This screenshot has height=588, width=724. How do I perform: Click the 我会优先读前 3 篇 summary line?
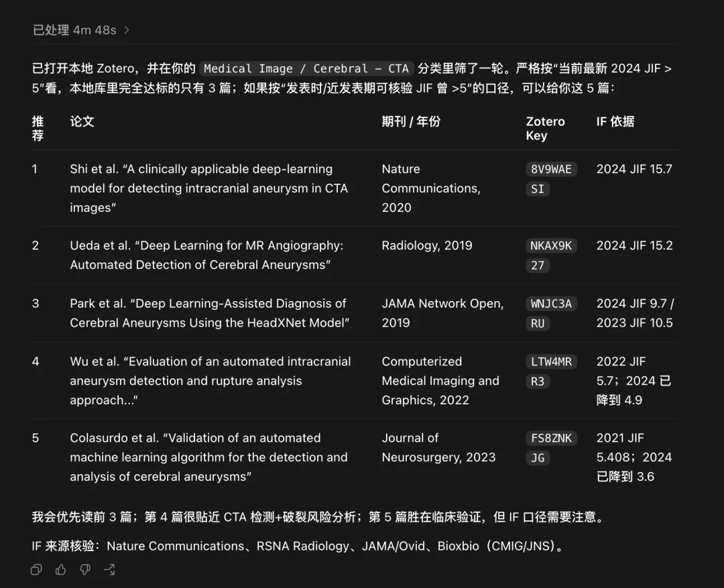(318, 517)
